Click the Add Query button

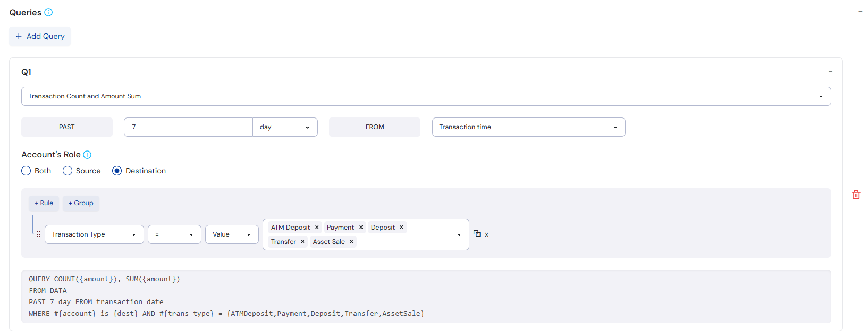(x=40, y=36)
